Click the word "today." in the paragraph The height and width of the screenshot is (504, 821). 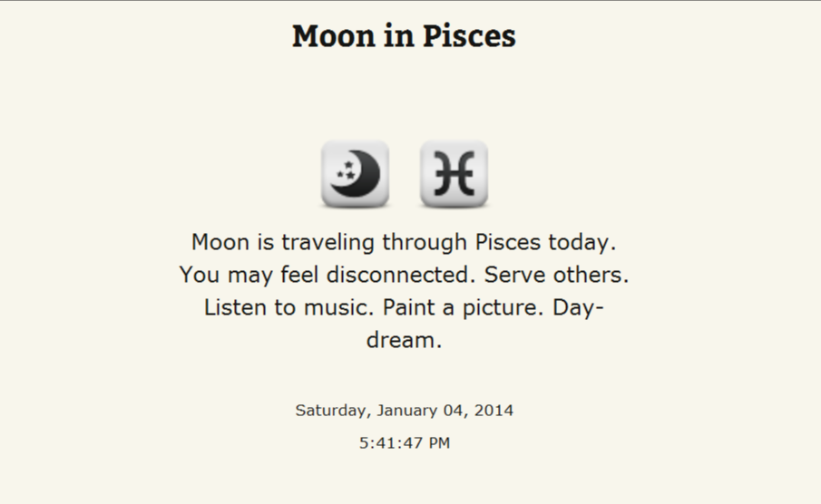[582, 242]
